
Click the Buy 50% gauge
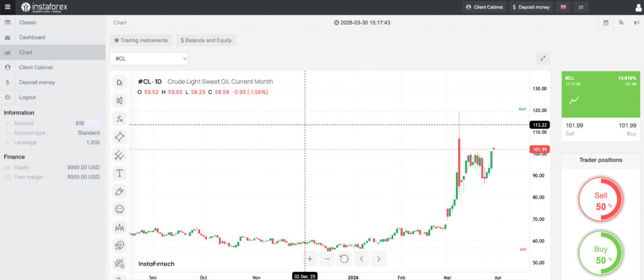601,254
